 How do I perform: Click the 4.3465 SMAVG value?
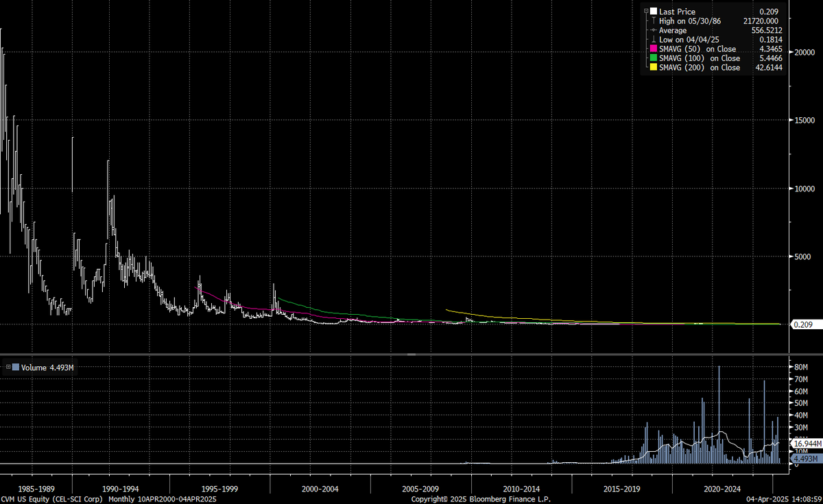[x=771, y=49]
